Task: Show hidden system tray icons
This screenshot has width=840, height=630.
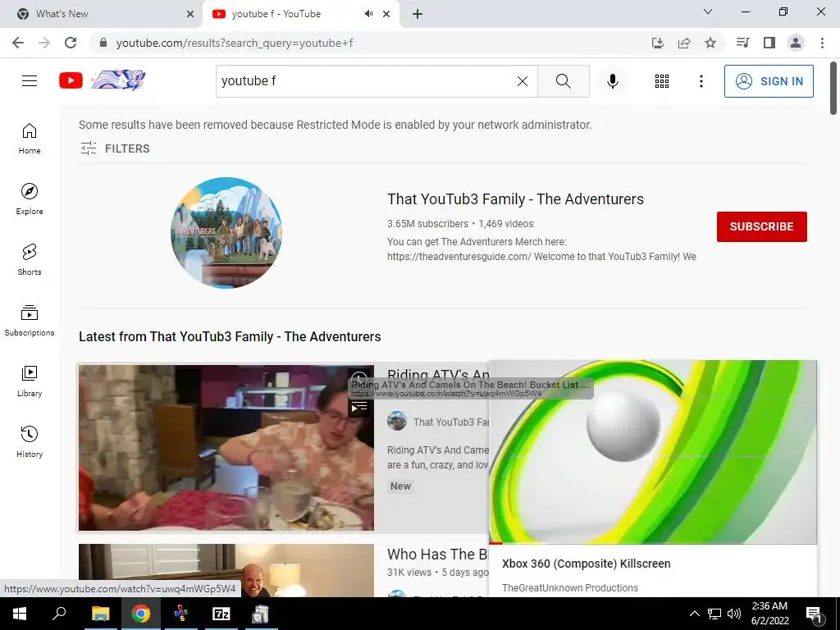Action: click(x=694, y=614)
